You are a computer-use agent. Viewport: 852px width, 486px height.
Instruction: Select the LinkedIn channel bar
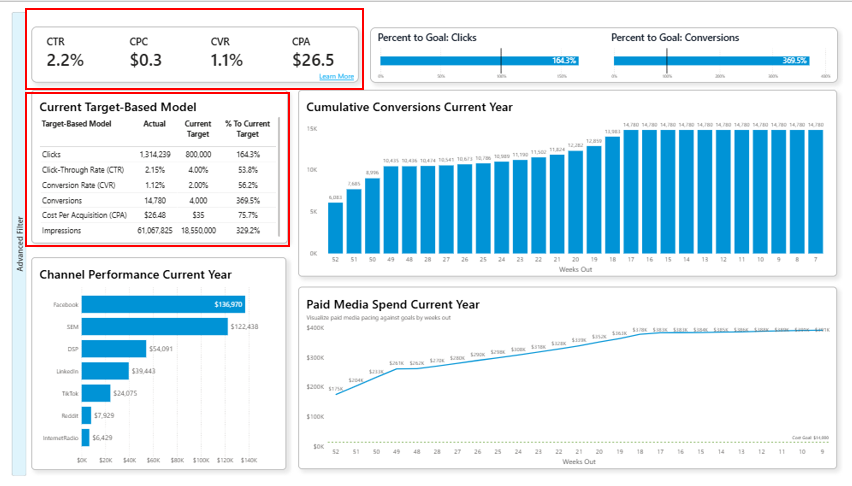tap(105, 371)
